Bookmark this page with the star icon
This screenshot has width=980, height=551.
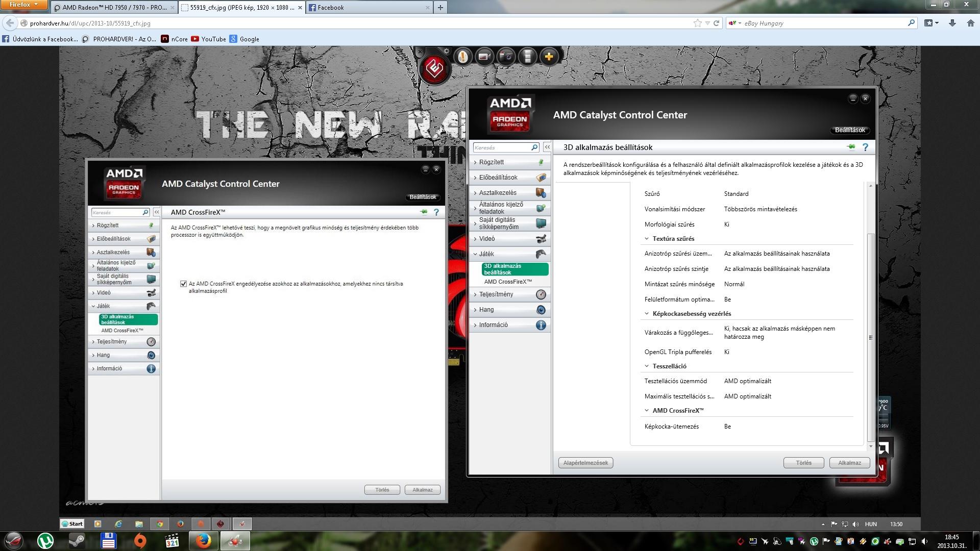pyautogui.click(x=698, y=23)
